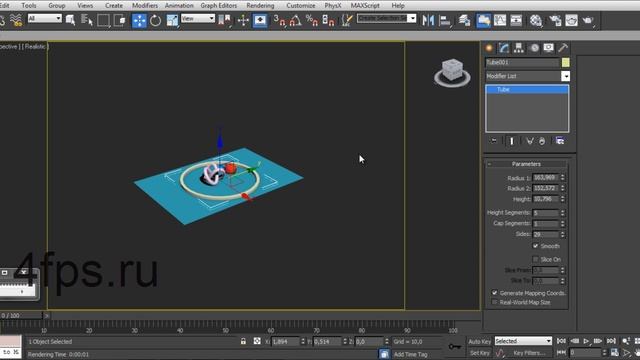Switch to the Display panel tab

549,48
